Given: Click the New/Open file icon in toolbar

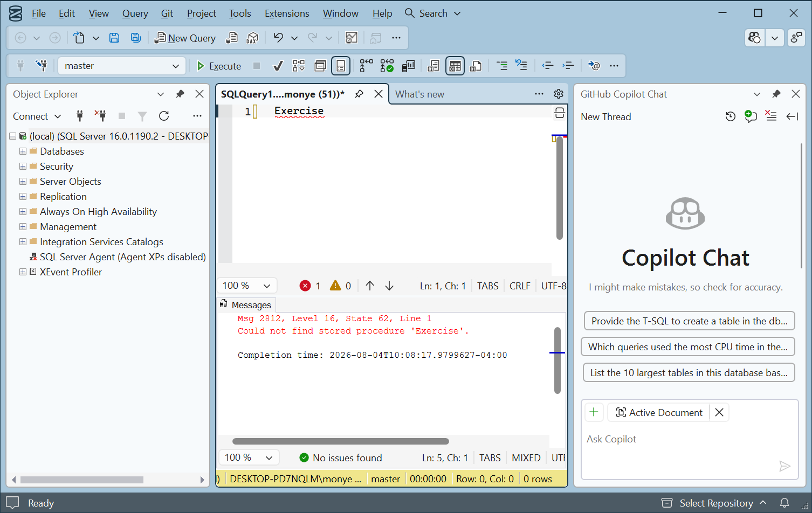Looking at the screenshot, I should click(79, 38).
